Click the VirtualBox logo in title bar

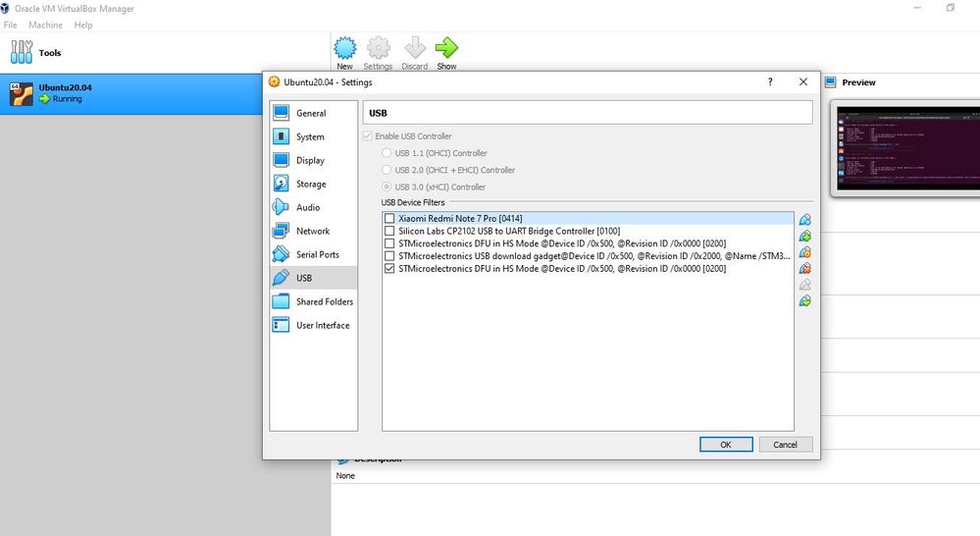[5, 8]
